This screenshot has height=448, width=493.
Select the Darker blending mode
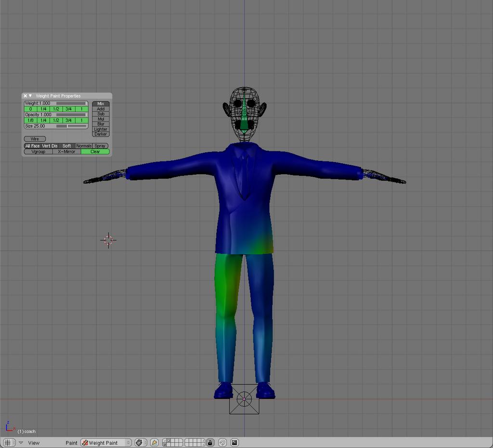pos(101,134)
